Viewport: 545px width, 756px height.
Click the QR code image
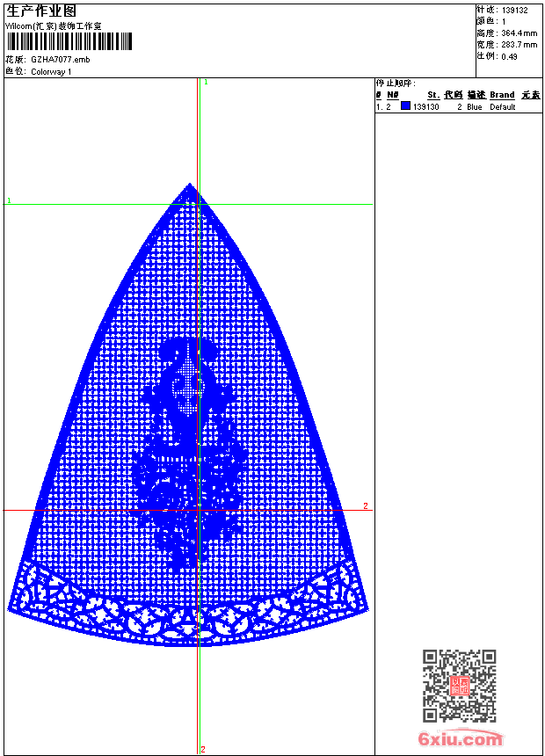459,686
